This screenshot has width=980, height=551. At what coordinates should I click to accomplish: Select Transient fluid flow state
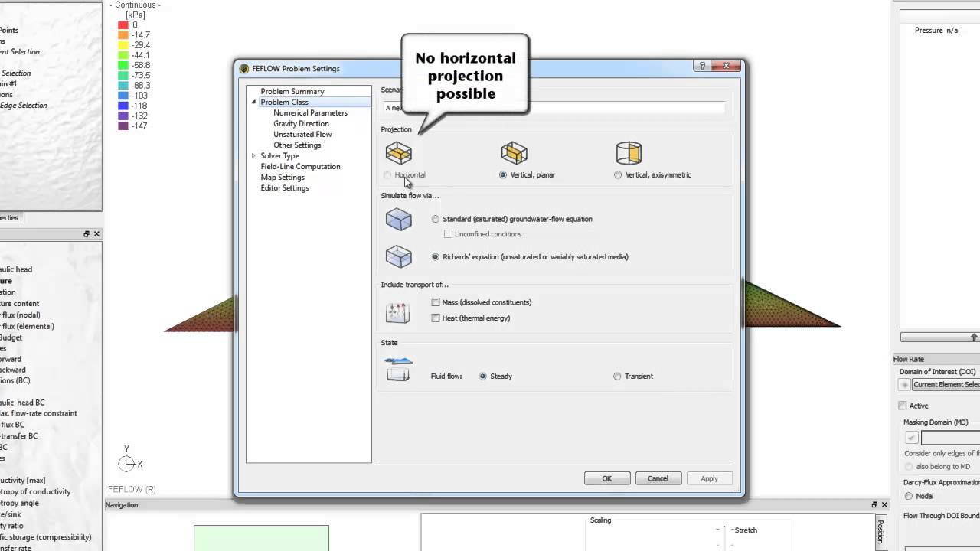click(617, 377)
